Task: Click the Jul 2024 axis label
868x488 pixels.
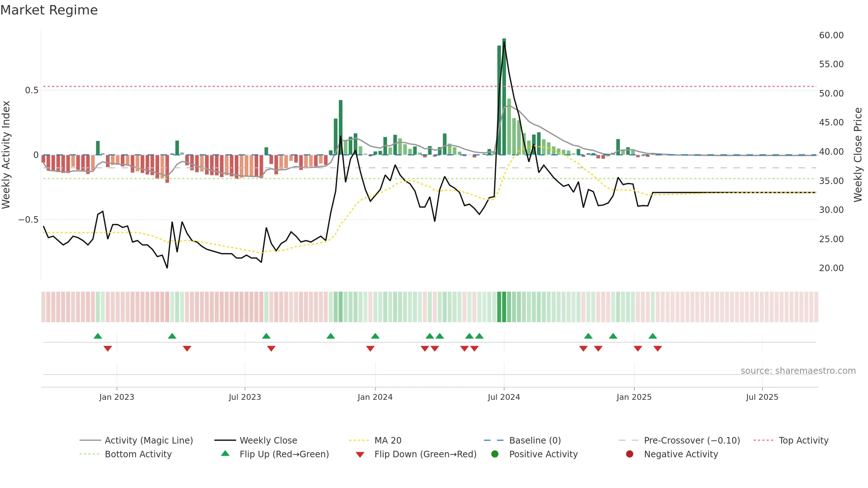Action: point(504,397)
